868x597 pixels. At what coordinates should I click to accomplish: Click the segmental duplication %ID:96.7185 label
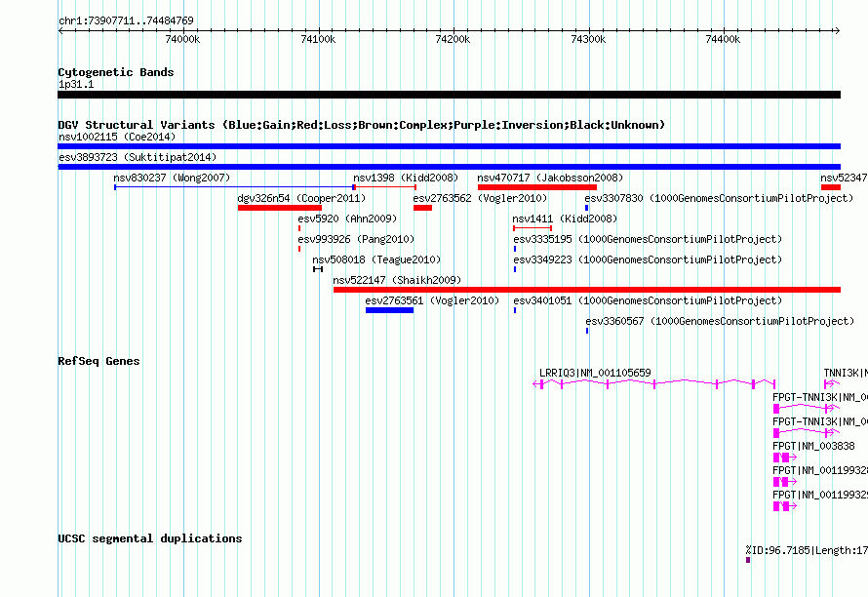click(x=807, y=550)
